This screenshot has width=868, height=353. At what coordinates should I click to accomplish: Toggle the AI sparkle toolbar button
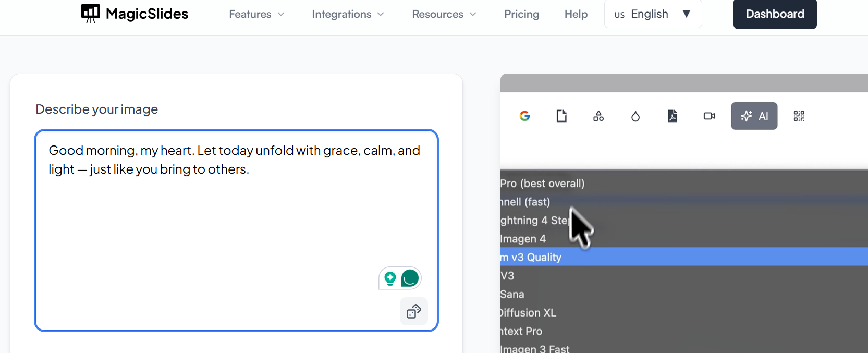point(754,116)
